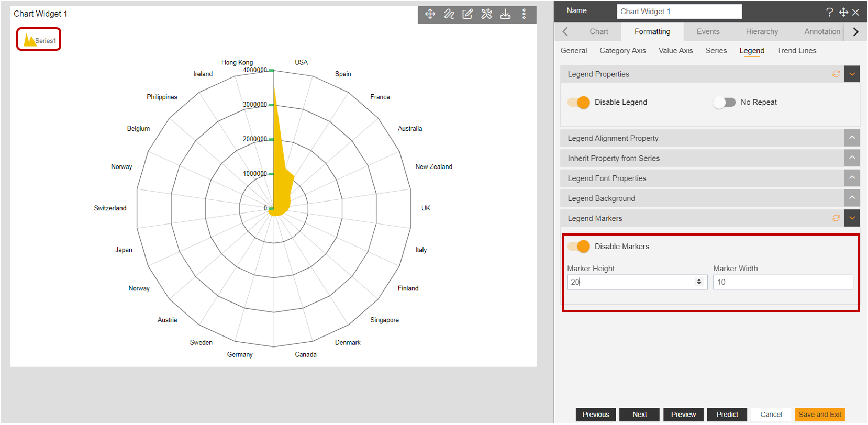Click the Chart Widget 1 title
The image size is (868, 425).
pos(40,14)
